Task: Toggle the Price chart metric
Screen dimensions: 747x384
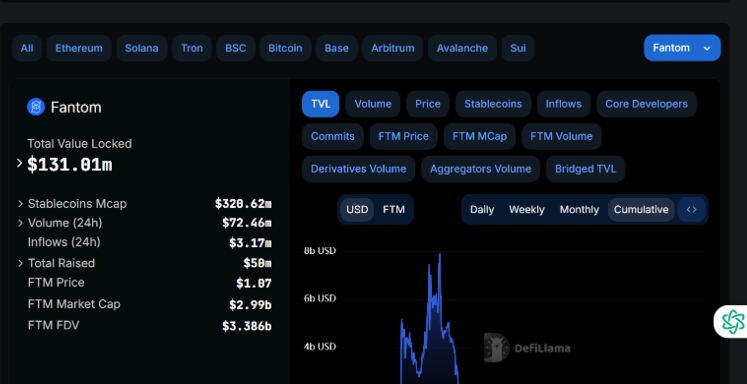Action: (x=428, y=104)
